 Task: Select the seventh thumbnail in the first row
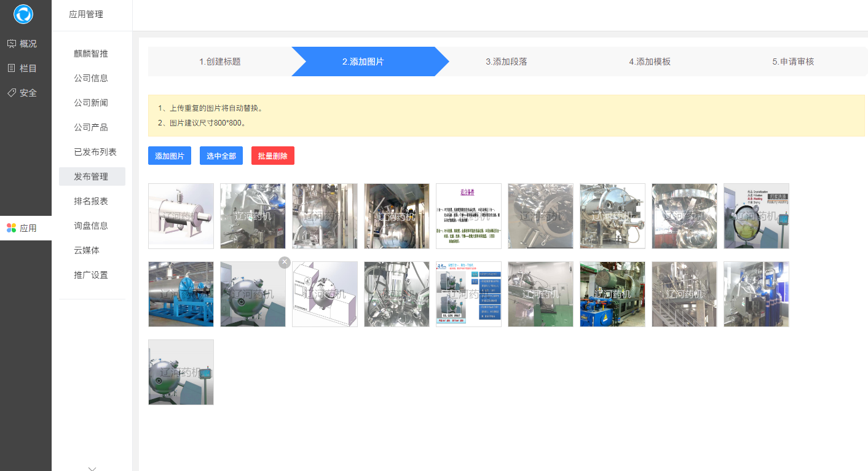pyautogui.click(x=612, y=216)
